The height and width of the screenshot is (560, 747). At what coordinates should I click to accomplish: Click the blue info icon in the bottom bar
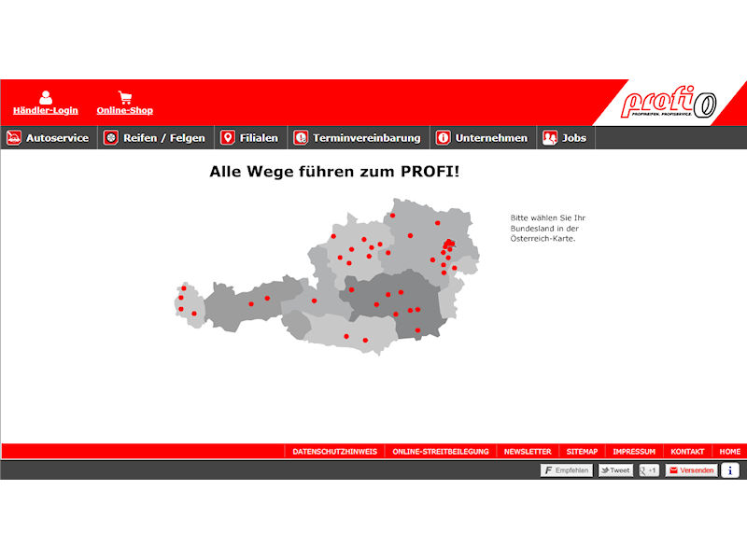coord(730,470)
